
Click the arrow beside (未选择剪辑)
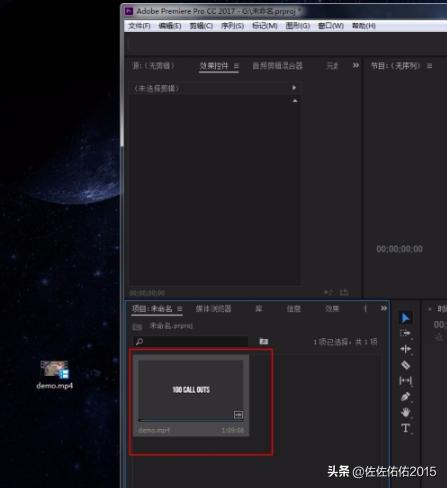coord(294,88)
